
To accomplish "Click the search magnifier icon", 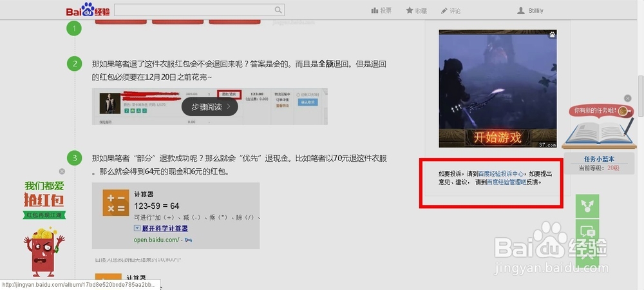I will click(278, 10).
